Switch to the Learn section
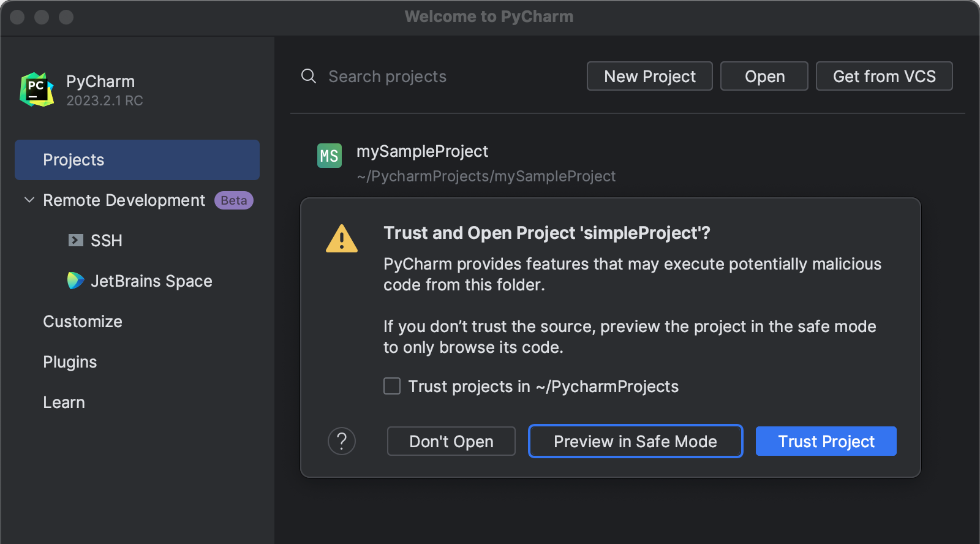This screenshot has width=980, height=544. (x=64, y=402)
